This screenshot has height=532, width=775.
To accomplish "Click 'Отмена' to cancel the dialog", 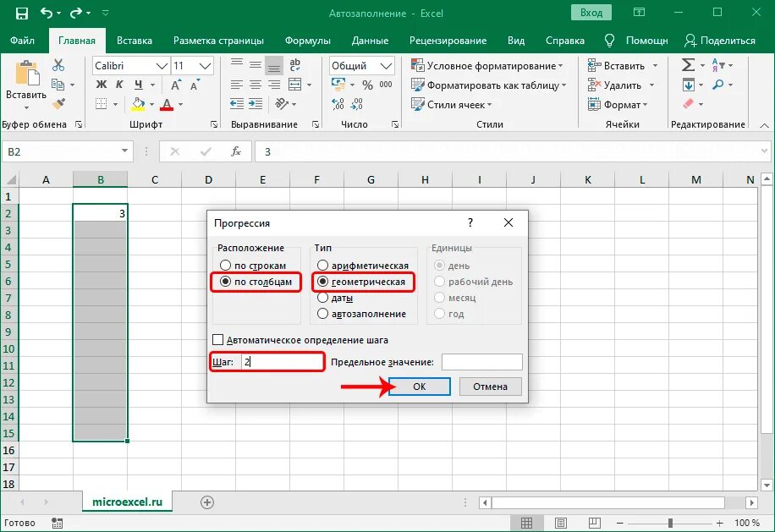I will [491, 387].
